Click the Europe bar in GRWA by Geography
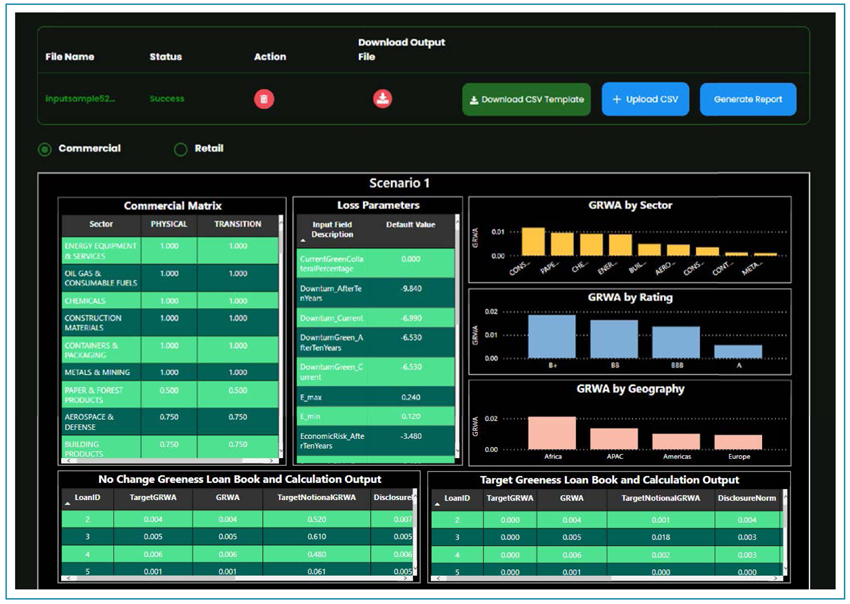This screenshot has width=850, height=604. point(738,442)
